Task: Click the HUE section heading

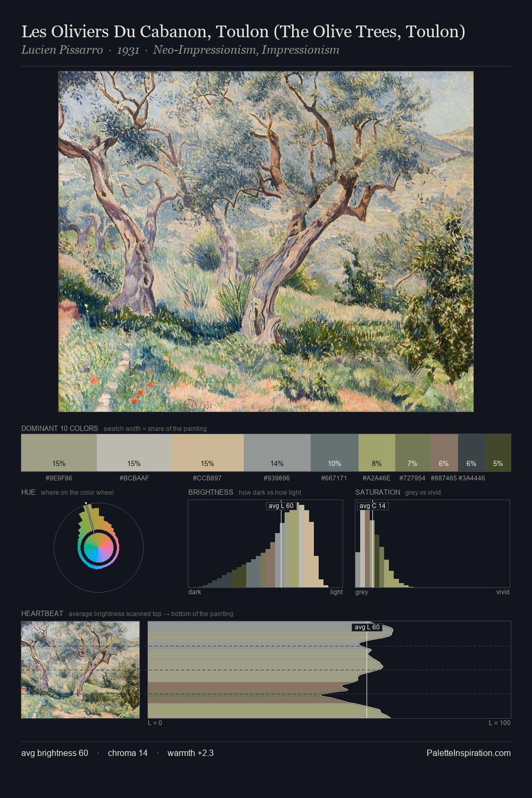Action: click(28, 492)
